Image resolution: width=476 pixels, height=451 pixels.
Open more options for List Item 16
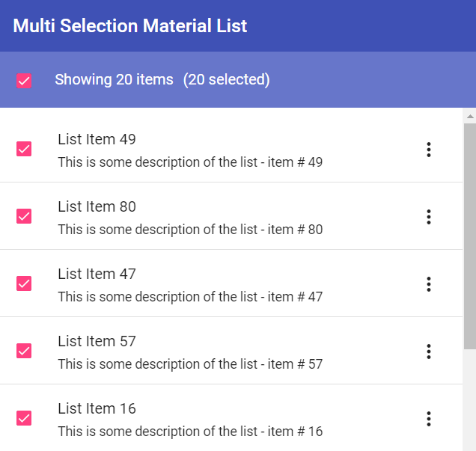(429, 419)
